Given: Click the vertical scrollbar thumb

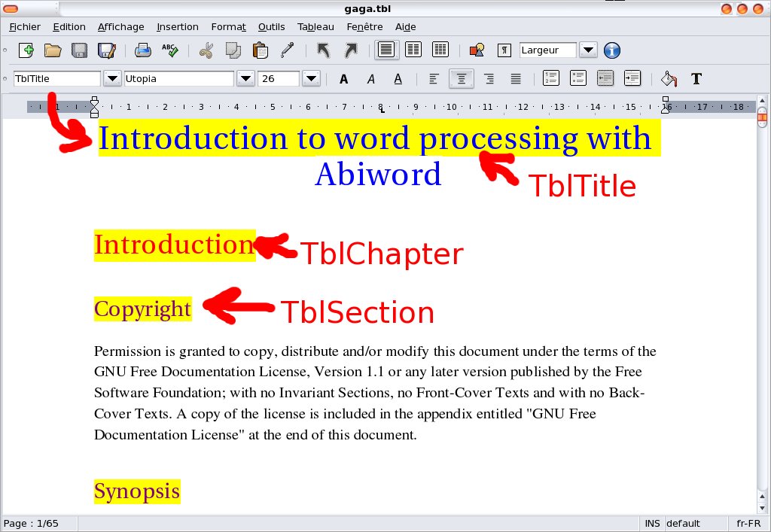Looking at the screenshot, I should [762, 117].
